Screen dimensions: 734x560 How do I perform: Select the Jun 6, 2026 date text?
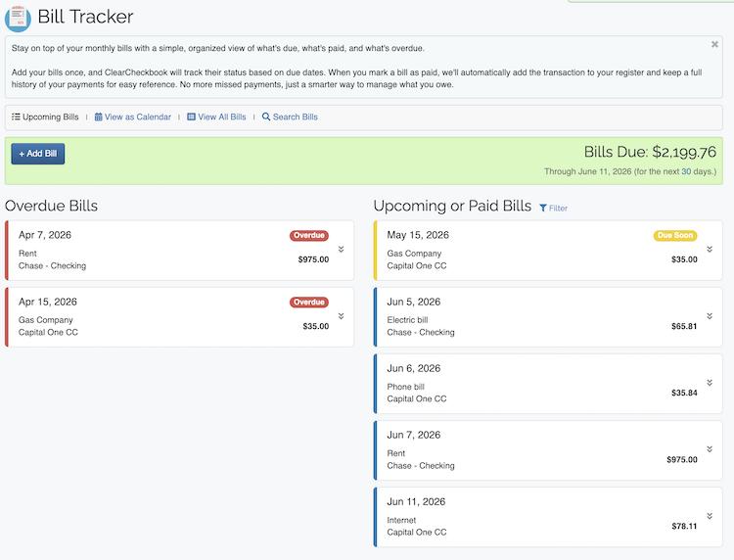click(414, 368)
